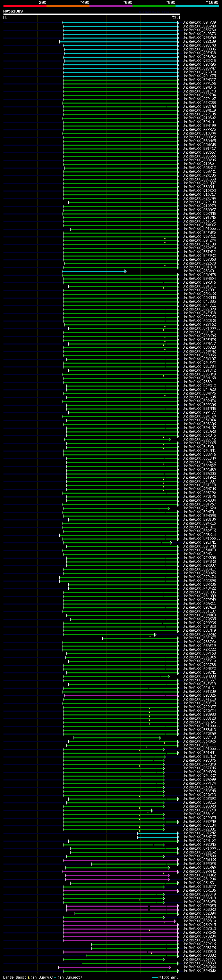The image size is (222, 980).
Task: Select the UniRef100_Q3S4J3 hit label
Action: coord(199,738)
